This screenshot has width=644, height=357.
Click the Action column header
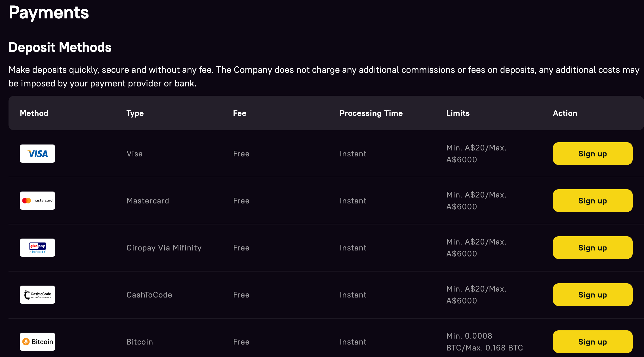[565, 113]
